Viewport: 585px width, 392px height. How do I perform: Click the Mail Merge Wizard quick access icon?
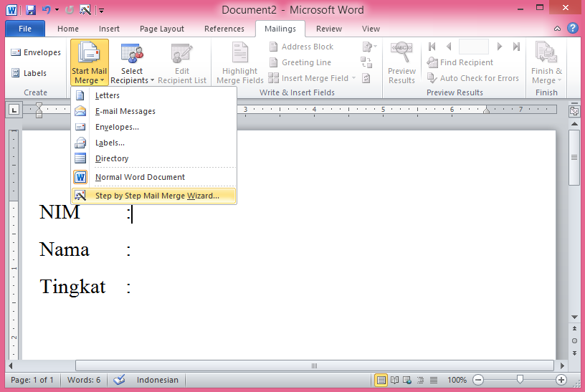click(85, 10)
